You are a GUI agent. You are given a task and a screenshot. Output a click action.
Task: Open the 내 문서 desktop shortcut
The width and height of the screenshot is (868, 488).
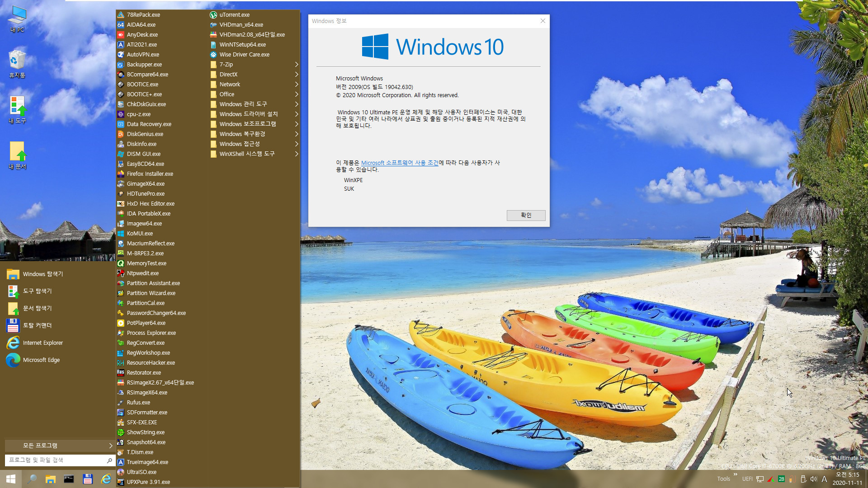17,155
